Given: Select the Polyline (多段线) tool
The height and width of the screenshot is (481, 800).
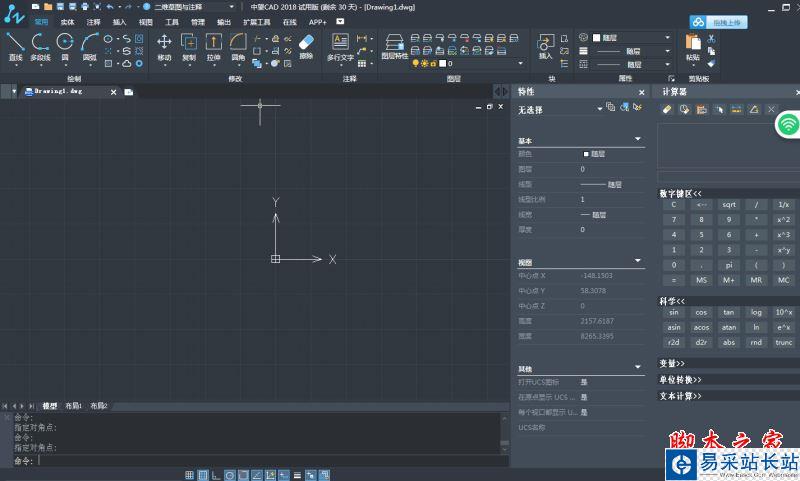Looking at the screenshot, I should point(40,46).
